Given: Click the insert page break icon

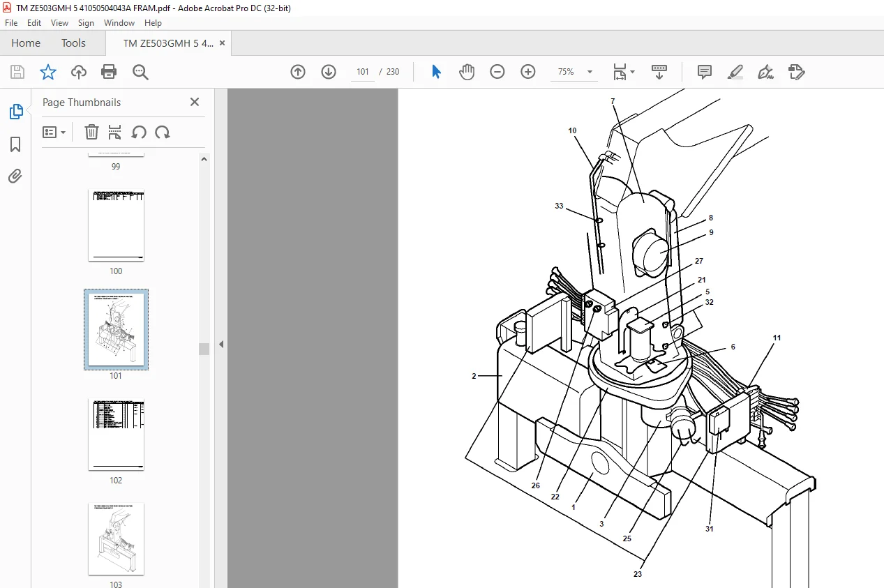Looking at the screenshot, I should pos(115,132).
